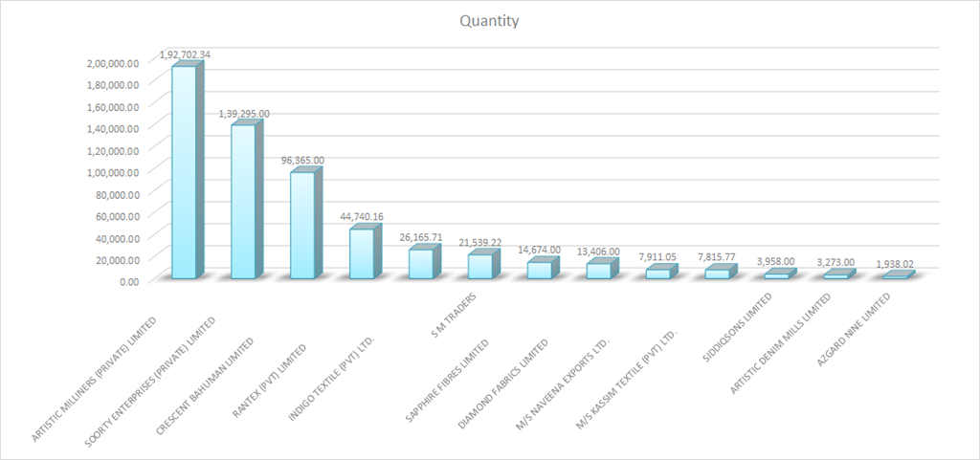Click the SOORTY ENTERPRISES bar

[x=247, y=199]
